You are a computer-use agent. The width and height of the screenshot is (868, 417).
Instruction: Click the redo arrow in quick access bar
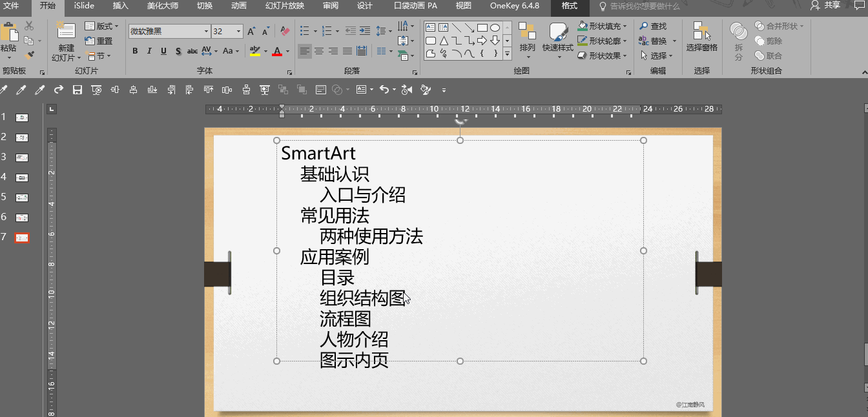tap(58, 90)
